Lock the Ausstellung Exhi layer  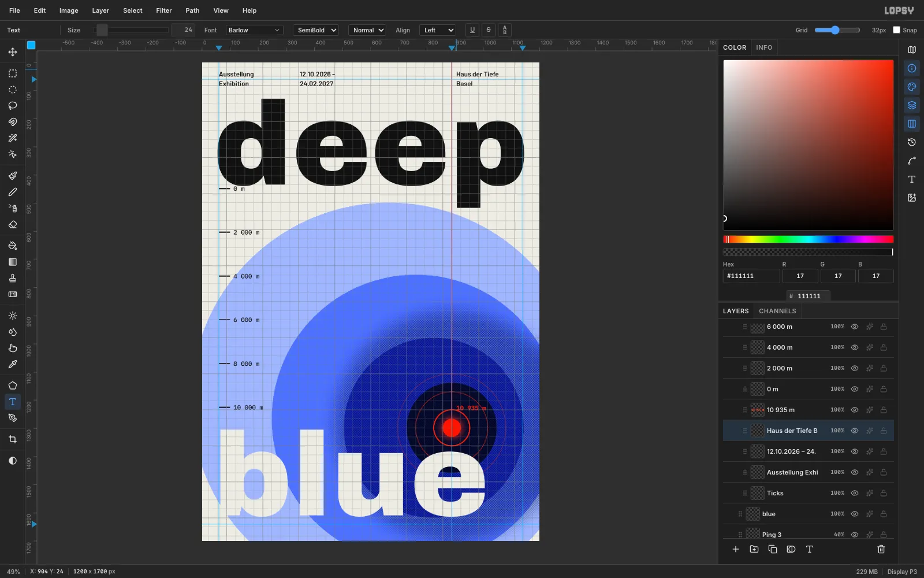coord(884,472)
